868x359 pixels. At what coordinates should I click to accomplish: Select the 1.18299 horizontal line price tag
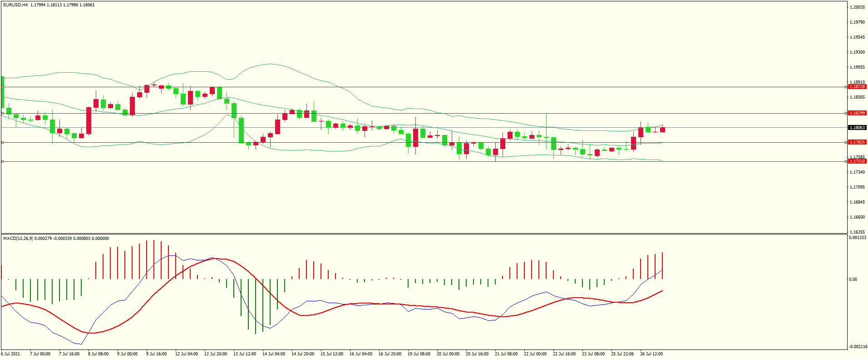(857, 113)
